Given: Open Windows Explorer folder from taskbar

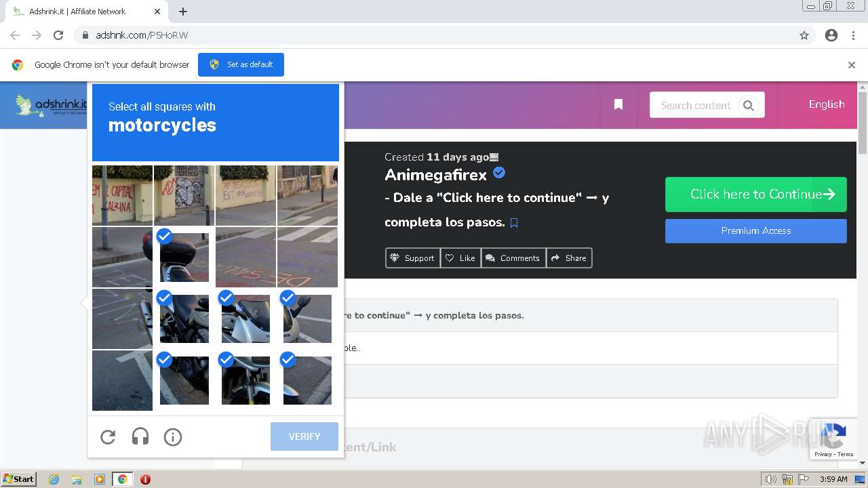Looking at the screenshot, I should point(77,479).
